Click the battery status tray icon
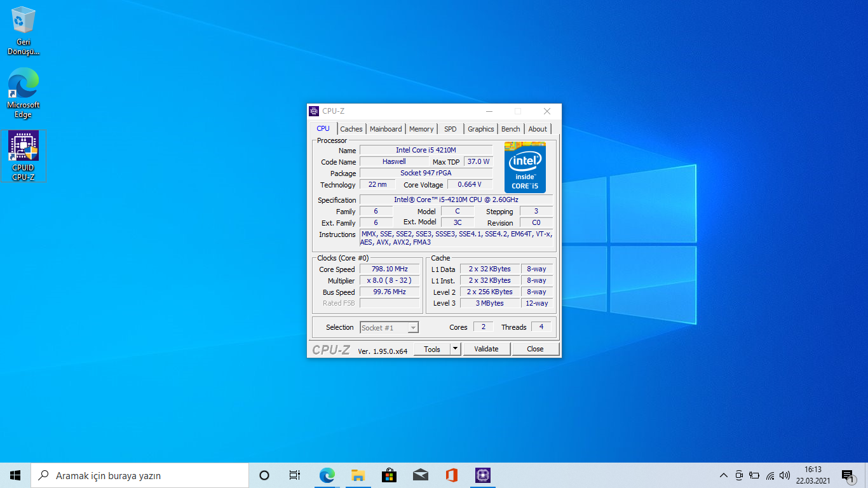 click(x=754, y=475)
